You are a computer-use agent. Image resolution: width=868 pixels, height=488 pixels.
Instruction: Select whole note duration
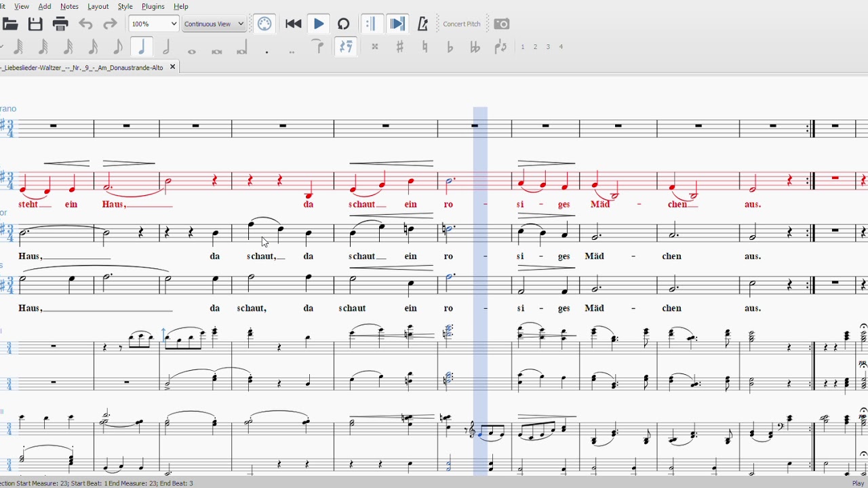pos(192,51)
